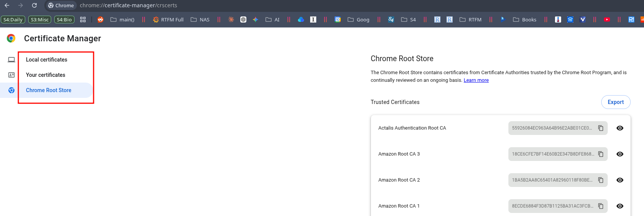Open the ChatGPT bookmark icon

coord(243,19)
